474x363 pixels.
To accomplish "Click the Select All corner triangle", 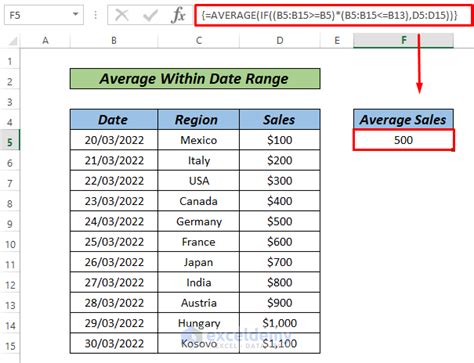I will point(12,41).
